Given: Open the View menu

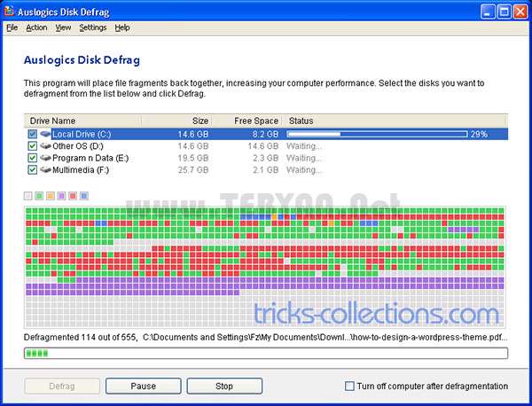Looking at the screenshot, I should [64, 27].
